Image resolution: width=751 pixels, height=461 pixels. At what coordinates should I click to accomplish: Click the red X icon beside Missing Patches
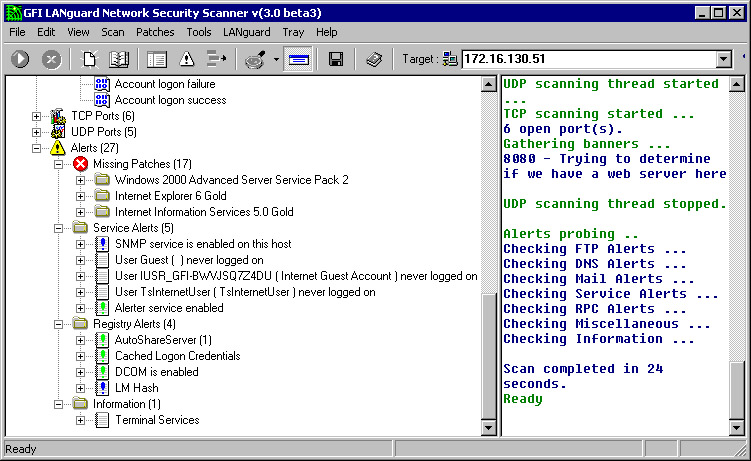80,164
